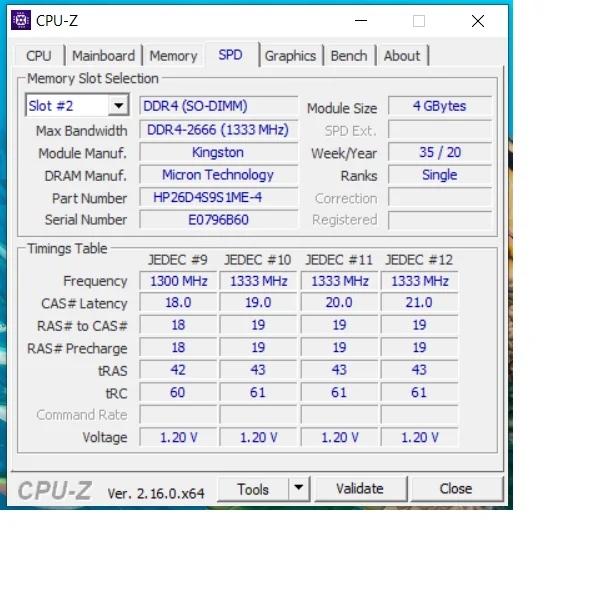Expand the Slot #2 memory slot dropdown
The width and height of the screenshot is (600, 600).
[x=118, y=105]
